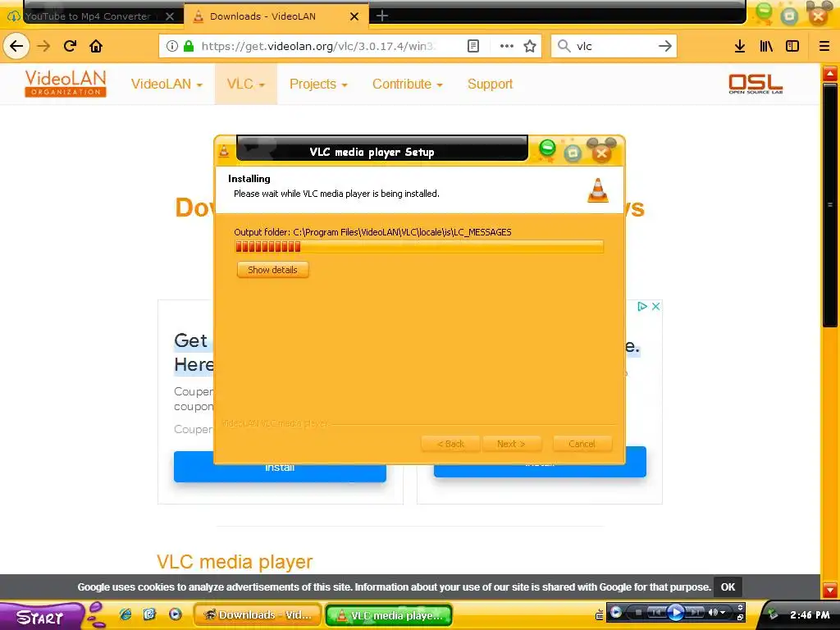Open a new tab with plus icon

[382, 16]
